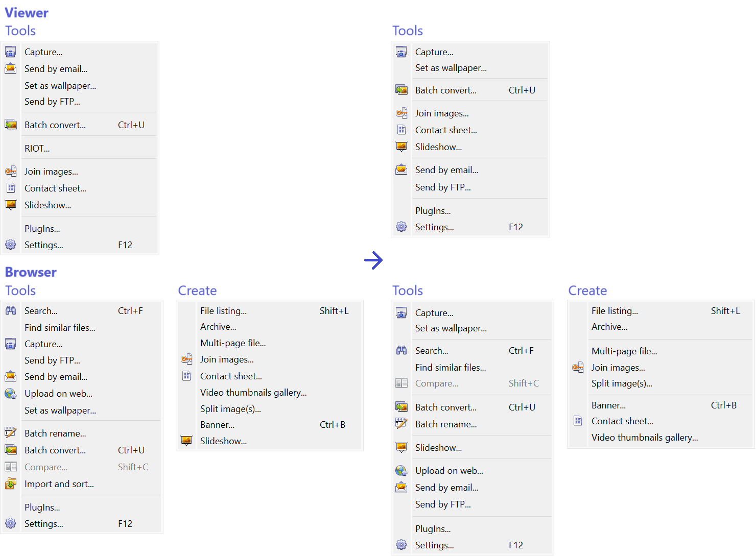Select Video thumbnails gallery... above Split image(s)
The width and height of the screenshot is (756, 556).
point(253,392)
